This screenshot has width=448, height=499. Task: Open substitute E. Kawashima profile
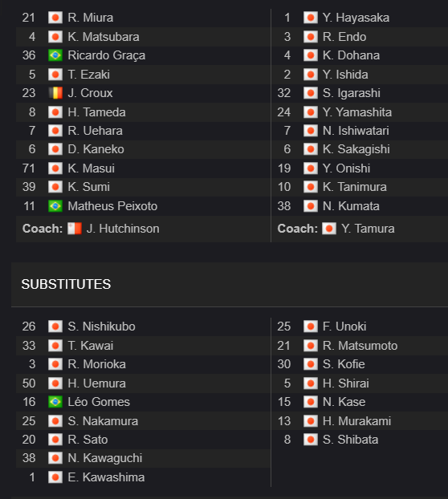click(x=106, y=477)
